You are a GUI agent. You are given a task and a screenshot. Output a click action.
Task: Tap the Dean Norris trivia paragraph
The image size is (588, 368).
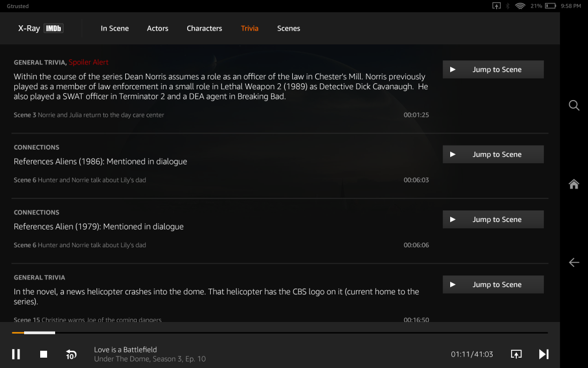[221, 86]
